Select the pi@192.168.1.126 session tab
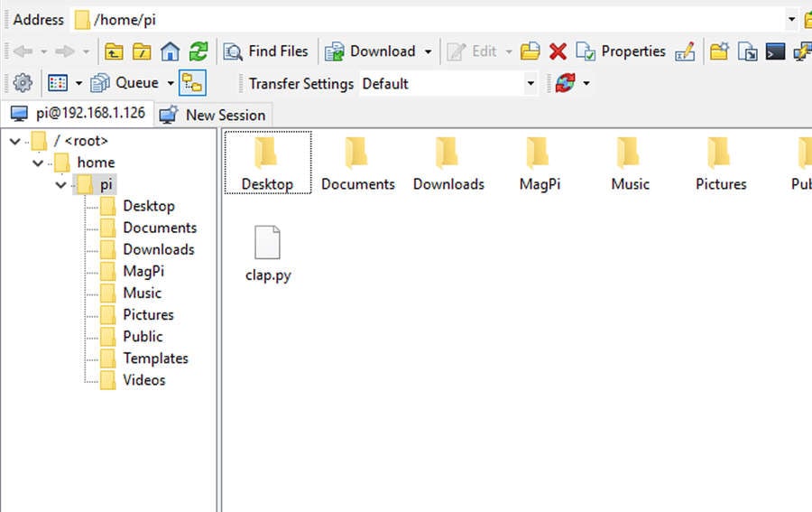The width and height of the screenshot is (812, 512). (78, 115)
